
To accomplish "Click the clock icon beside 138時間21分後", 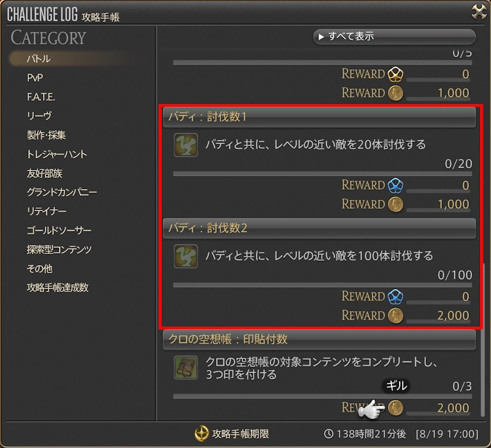I will (x=328, y=434).
